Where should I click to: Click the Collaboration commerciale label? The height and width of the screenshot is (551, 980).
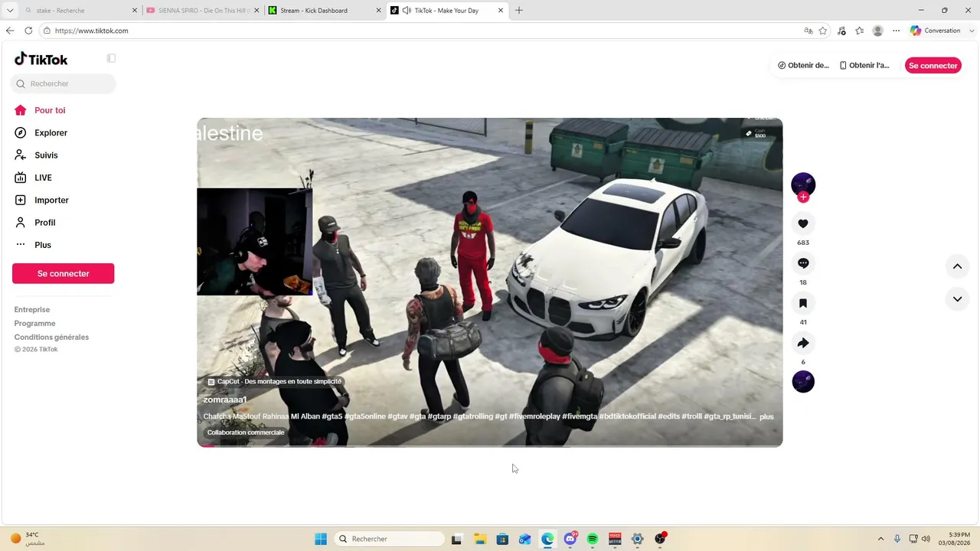pyautogui.click(x=246, y=432)
